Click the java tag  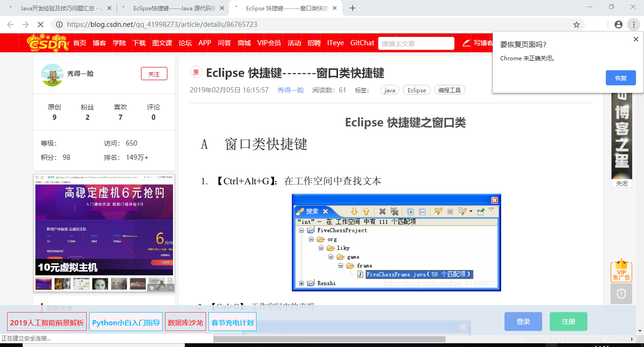(x=390, y=90)
